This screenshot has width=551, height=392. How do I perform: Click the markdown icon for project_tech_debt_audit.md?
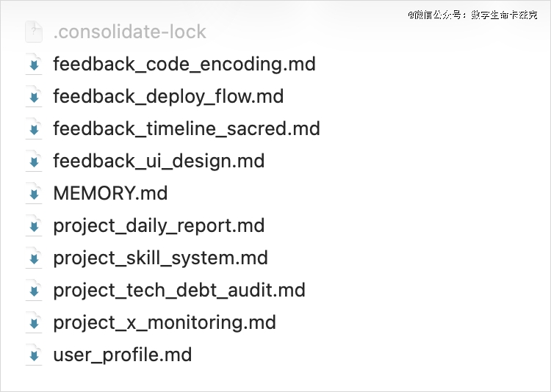click(33, 291)
